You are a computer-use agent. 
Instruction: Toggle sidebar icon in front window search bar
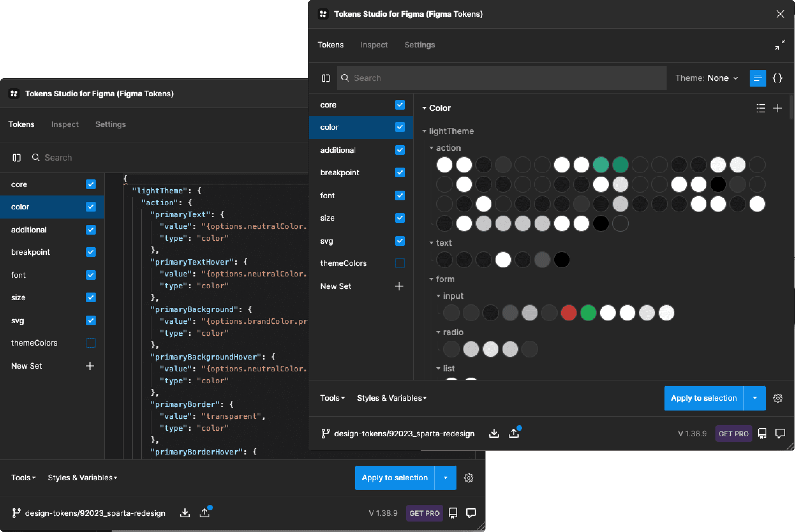click(x=326, y=78)
